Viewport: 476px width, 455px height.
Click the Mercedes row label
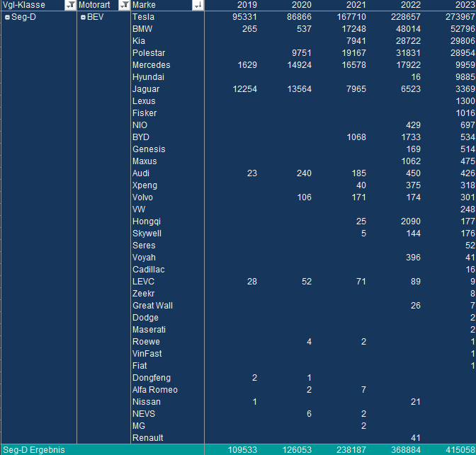pyautogui.click(x=151, y=65)
